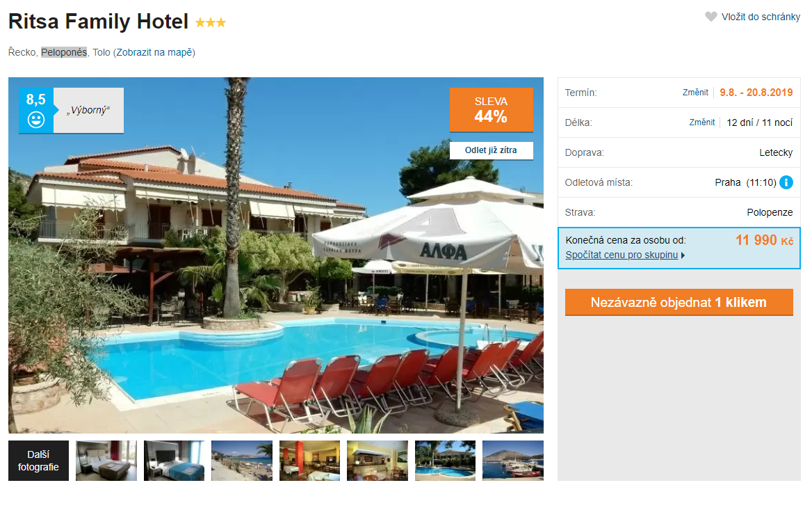Click the orange 'SLEVA 44%' badge
The image size is (812, 508).
[x=491, y=110]
